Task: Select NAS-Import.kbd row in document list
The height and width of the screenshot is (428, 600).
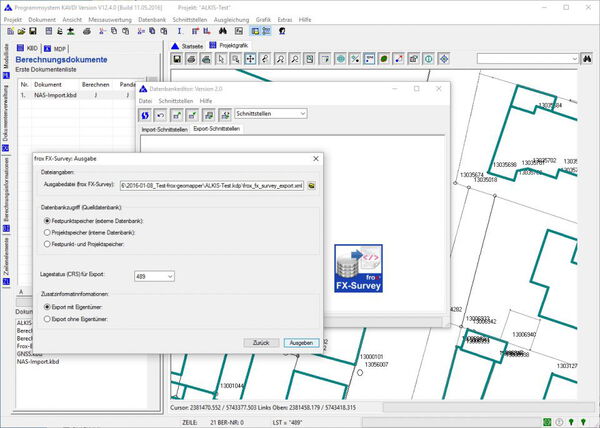Action: 57,94
